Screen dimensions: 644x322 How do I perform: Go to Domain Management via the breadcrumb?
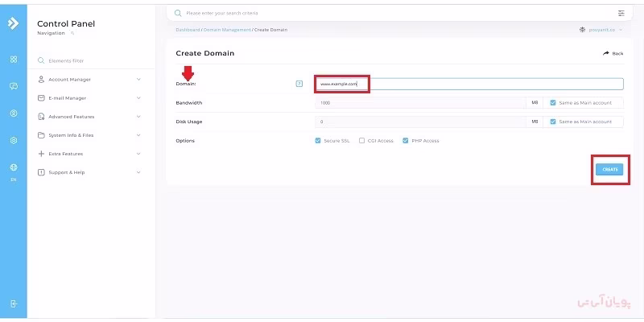(x=226, y=30)
